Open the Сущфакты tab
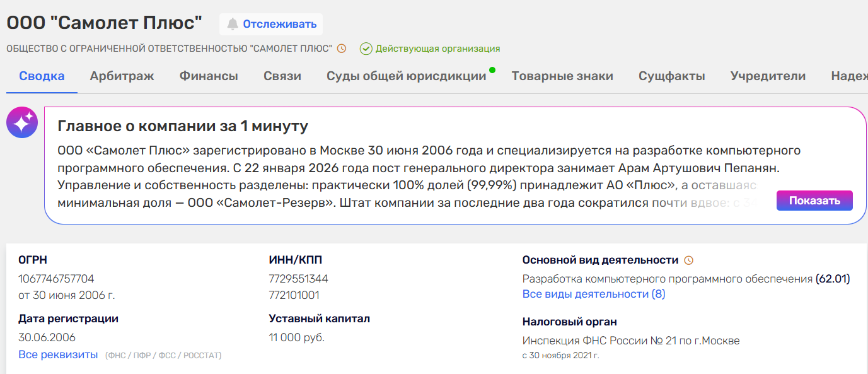This screenshot has width=868, height=374. [x=672, y=76]
